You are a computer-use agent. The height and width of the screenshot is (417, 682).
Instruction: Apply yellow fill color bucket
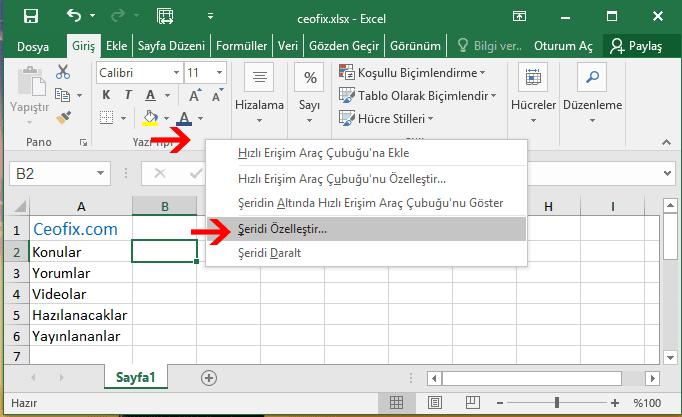click(150, 118)
